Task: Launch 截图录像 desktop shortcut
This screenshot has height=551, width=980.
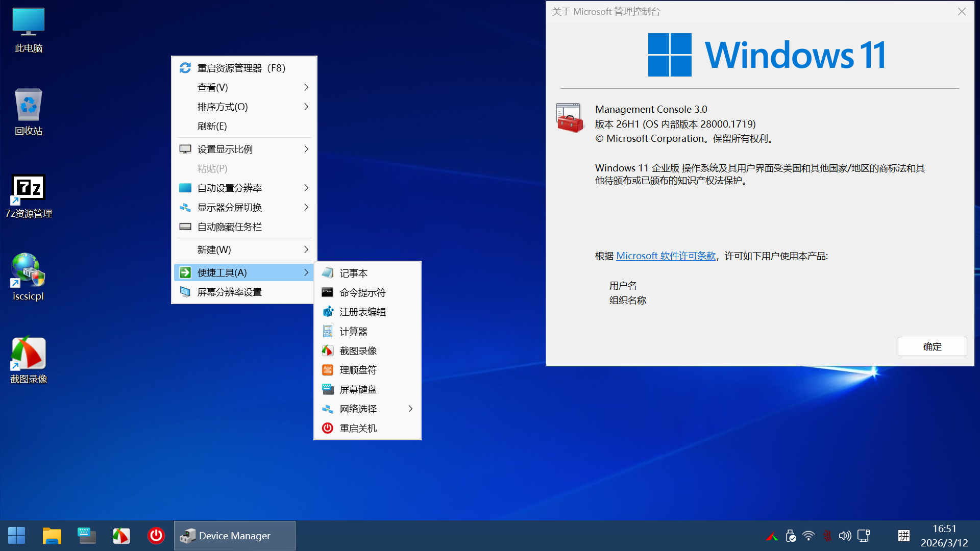Action: 29,353
